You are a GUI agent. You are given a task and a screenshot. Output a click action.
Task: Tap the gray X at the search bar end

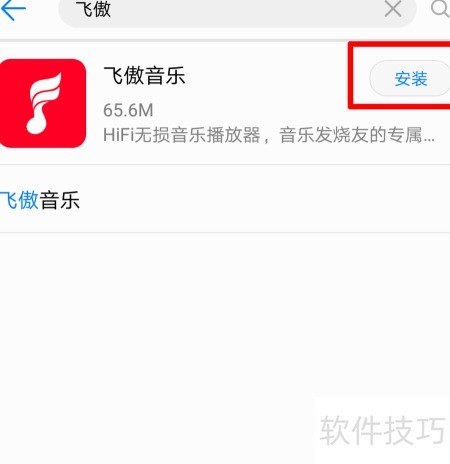pos(393,8)
